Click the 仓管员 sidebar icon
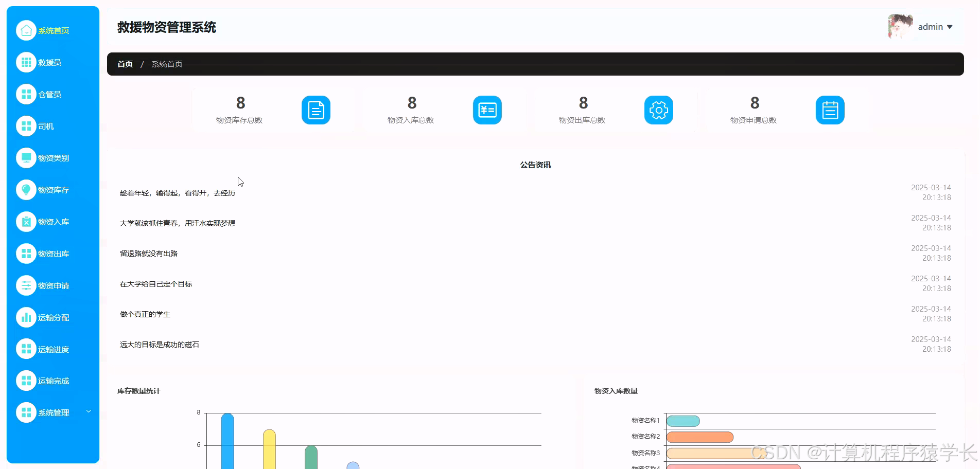 point(26,94)
